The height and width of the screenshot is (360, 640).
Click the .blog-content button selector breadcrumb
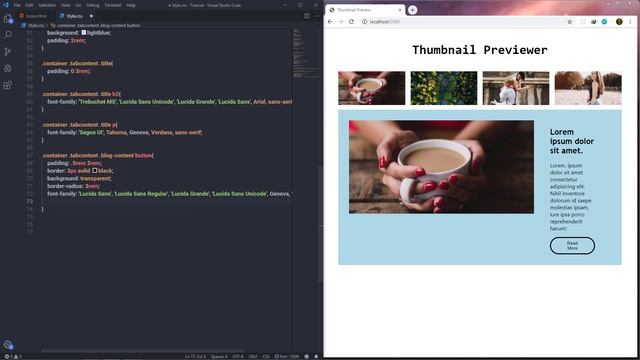point(96,25)
